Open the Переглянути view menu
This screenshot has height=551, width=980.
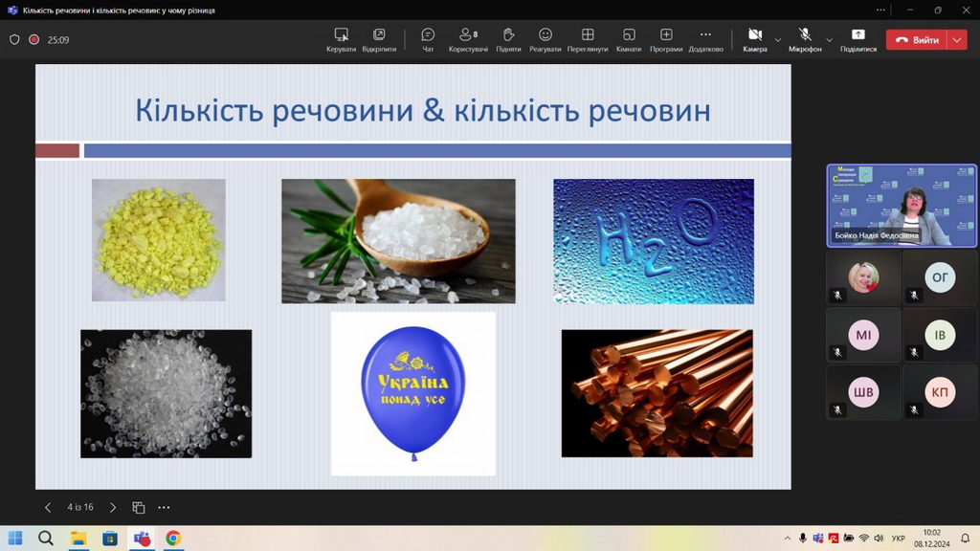(x=588, y=39)
